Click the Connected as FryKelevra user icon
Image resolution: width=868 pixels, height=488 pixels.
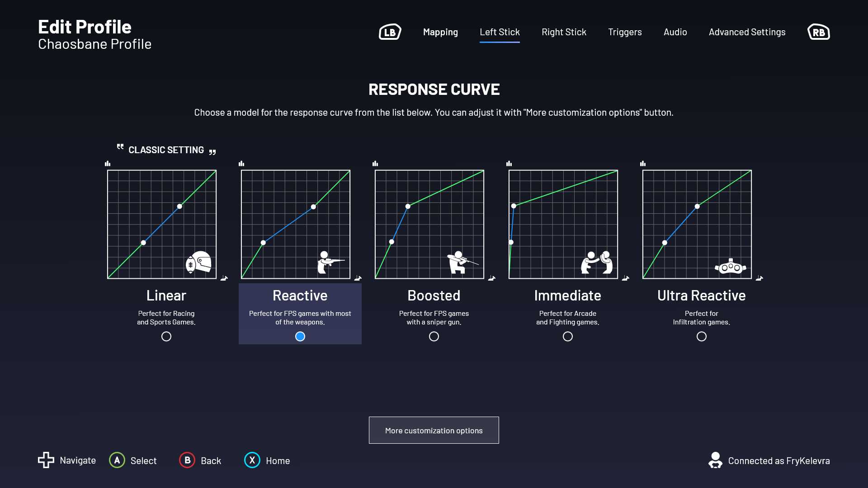715,460
